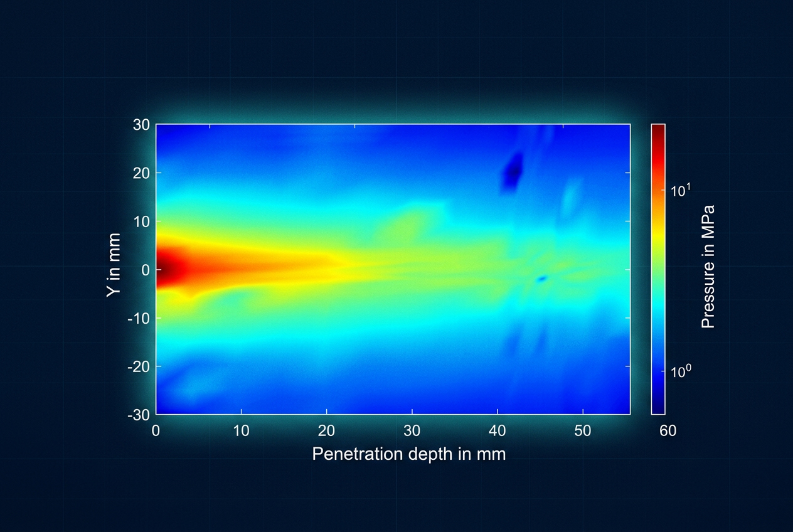The image size is (793, 532).
Task: Click the y-axis tick label -20
Action: click(138, 366)
